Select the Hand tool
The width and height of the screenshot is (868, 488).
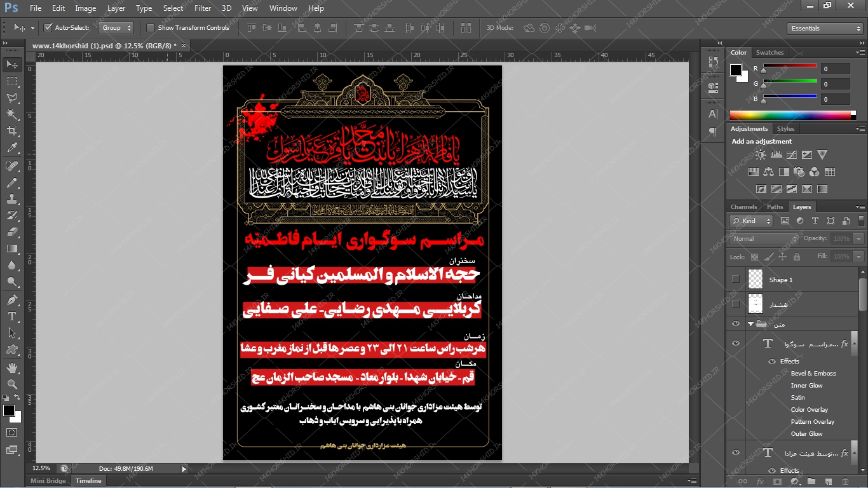tap(12, 368)
